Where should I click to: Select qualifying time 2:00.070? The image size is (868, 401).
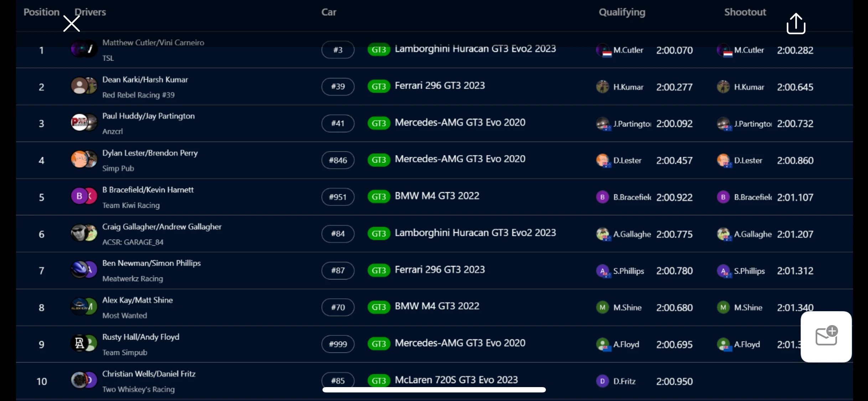click(675, 50)
